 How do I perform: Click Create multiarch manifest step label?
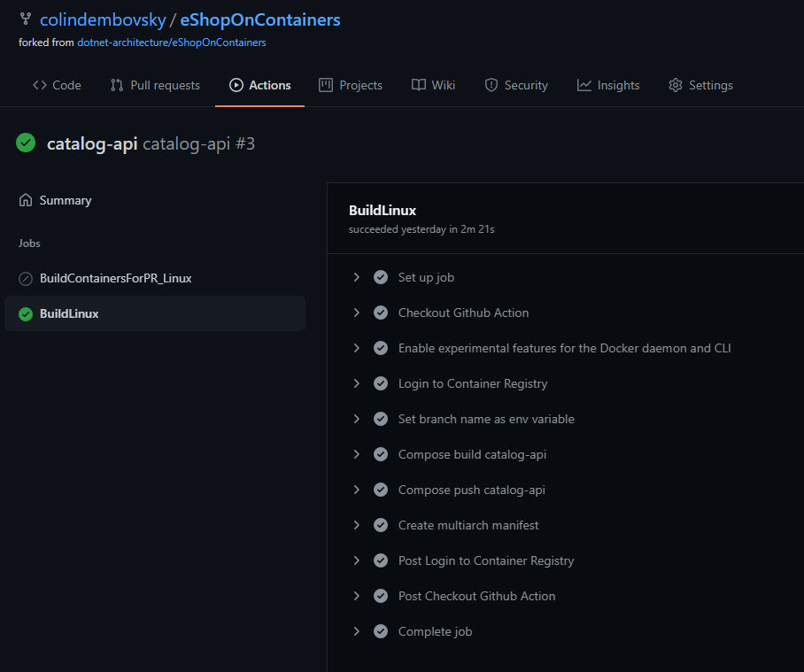click(468, 525)
